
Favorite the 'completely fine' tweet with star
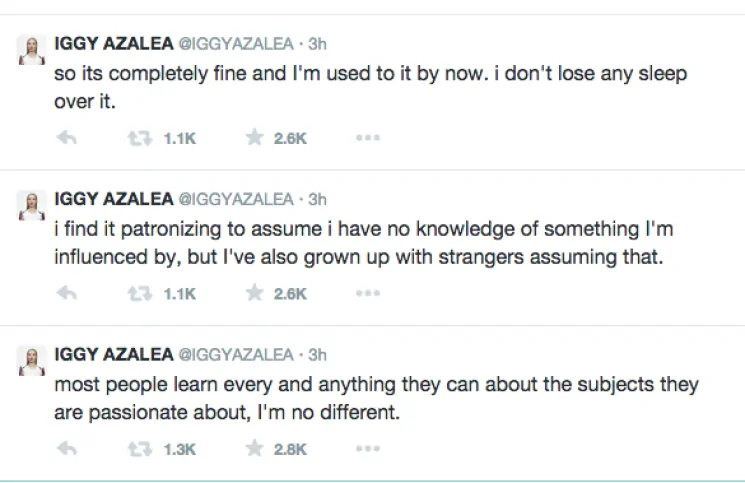255,139
